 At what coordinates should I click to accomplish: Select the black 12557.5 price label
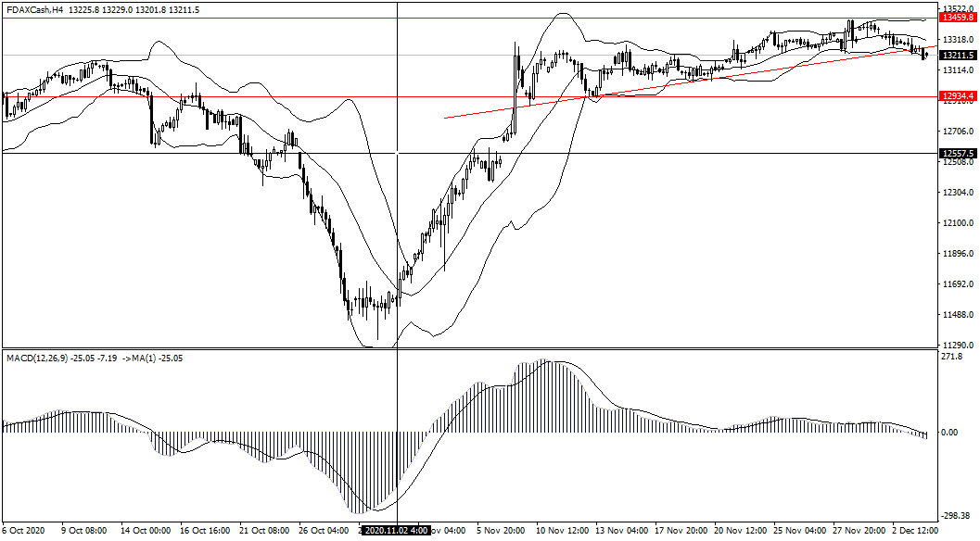point(957,154)
